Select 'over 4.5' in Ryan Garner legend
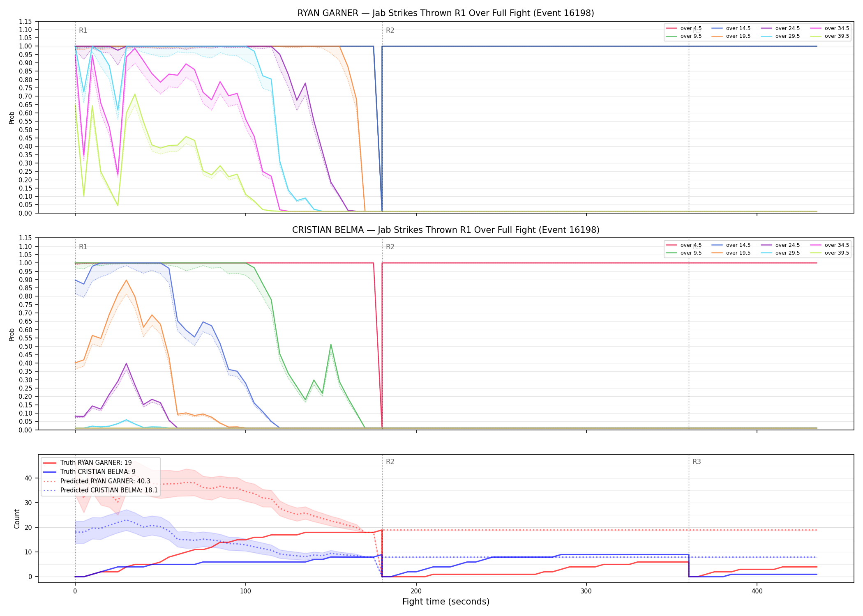 coord(684,28)
